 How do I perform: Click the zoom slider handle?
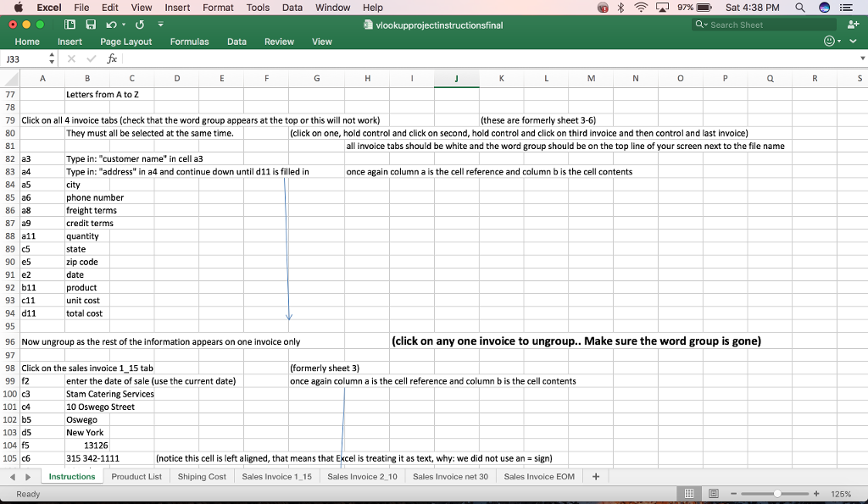[x=778, y=492]
